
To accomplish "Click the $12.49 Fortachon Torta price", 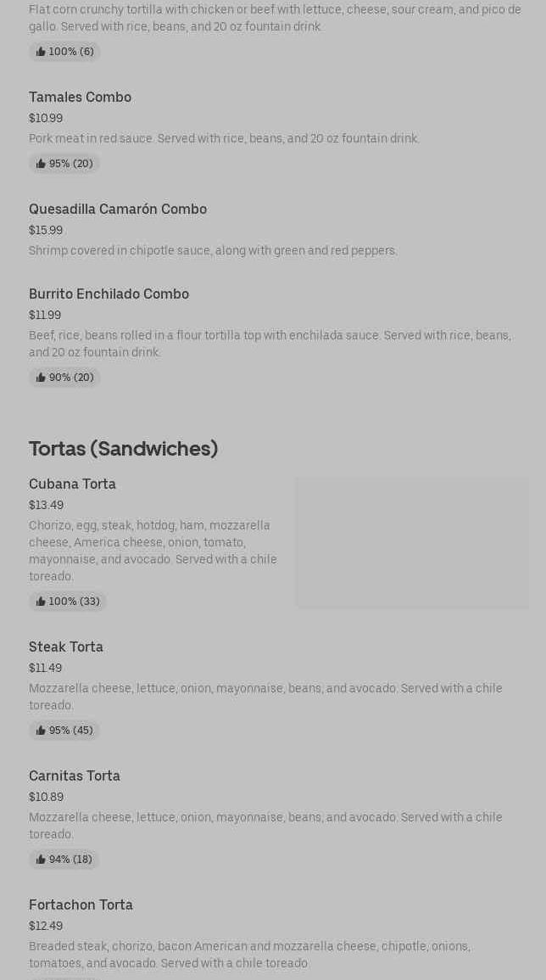I will [x=46, y=926].
